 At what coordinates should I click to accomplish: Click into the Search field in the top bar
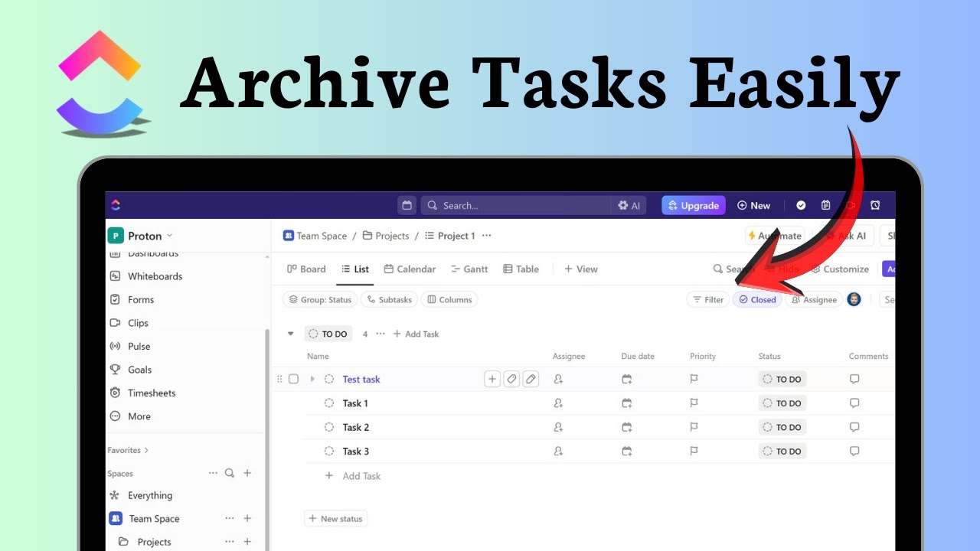coord(517,205)
